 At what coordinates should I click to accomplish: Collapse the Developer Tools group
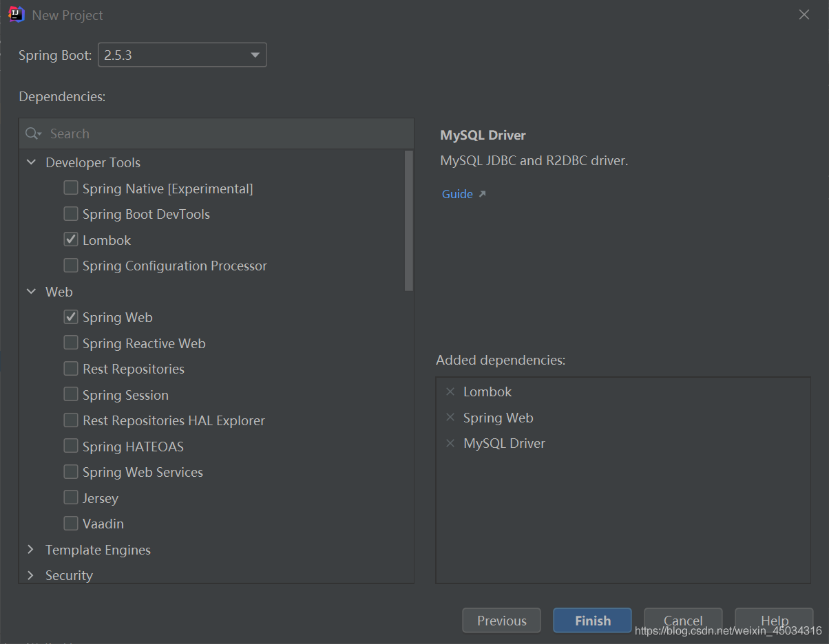(31, 162)
